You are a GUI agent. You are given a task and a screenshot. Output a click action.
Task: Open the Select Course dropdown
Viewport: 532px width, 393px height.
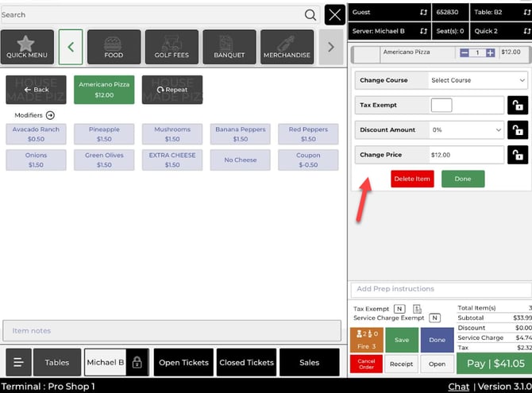(477, 80)
